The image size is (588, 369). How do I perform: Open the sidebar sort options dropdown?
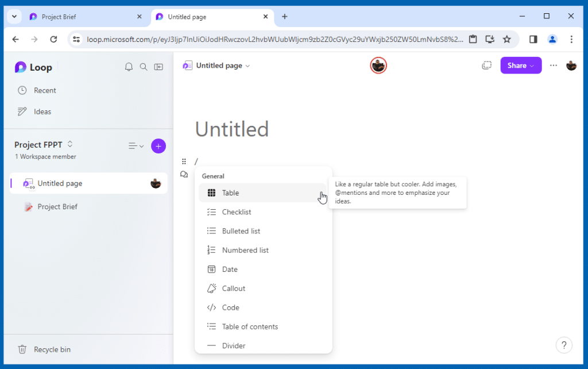pyautogui.click(x=136, y=146)
